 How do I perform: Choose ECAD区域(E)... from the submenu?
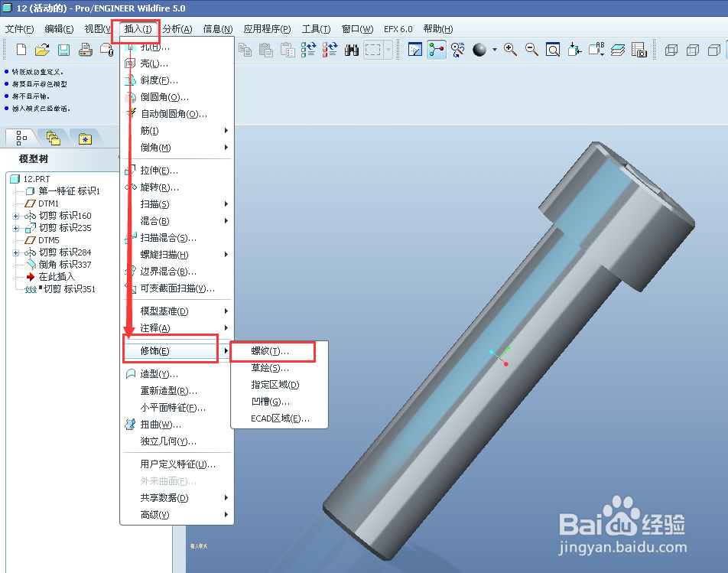point(280,418)
